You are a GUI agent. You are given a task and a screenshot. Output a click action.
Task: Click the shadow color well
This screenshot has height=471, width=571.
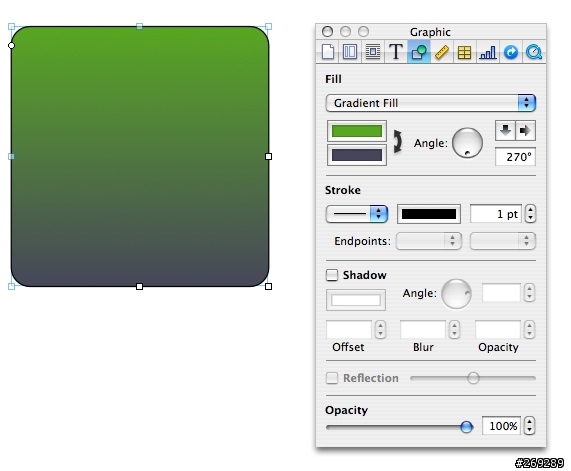[x=356, y=300]
